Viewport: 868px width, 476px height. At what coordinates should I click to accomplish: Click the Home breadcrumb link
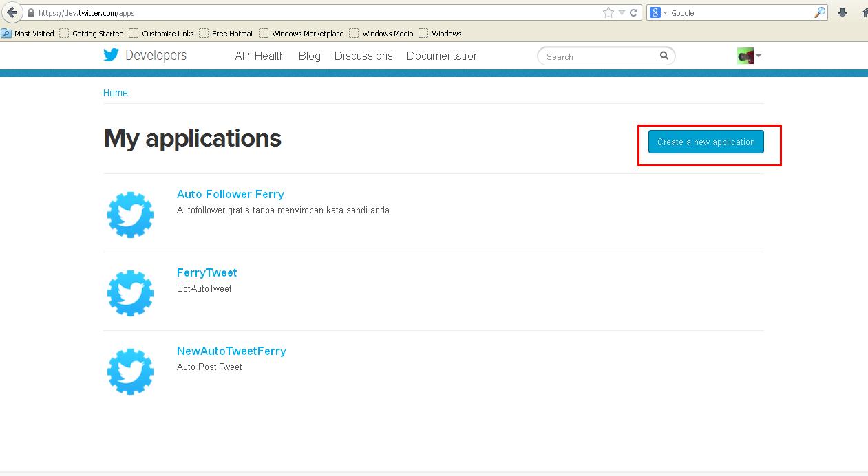click(x=116, y=93)
